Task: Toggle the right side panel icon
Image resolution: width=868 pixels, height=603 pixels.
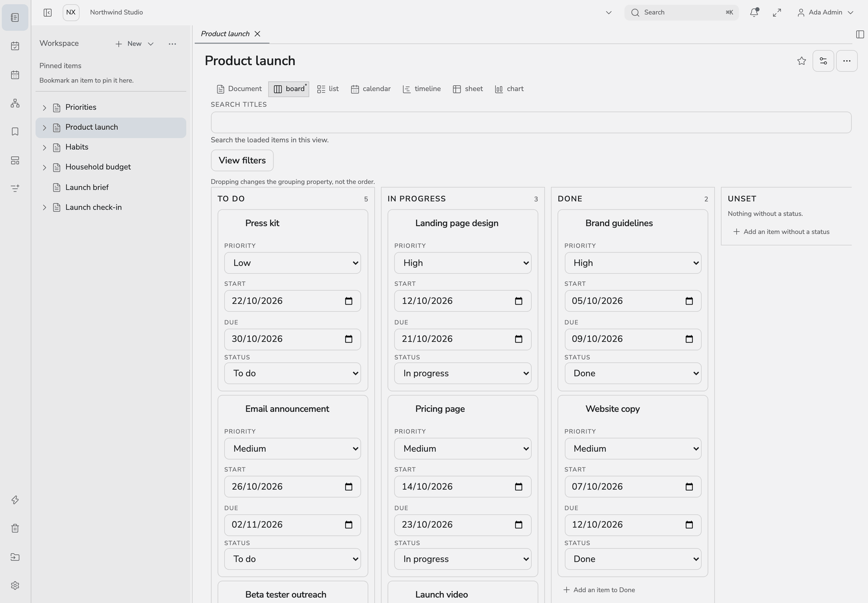Action: 860,34
